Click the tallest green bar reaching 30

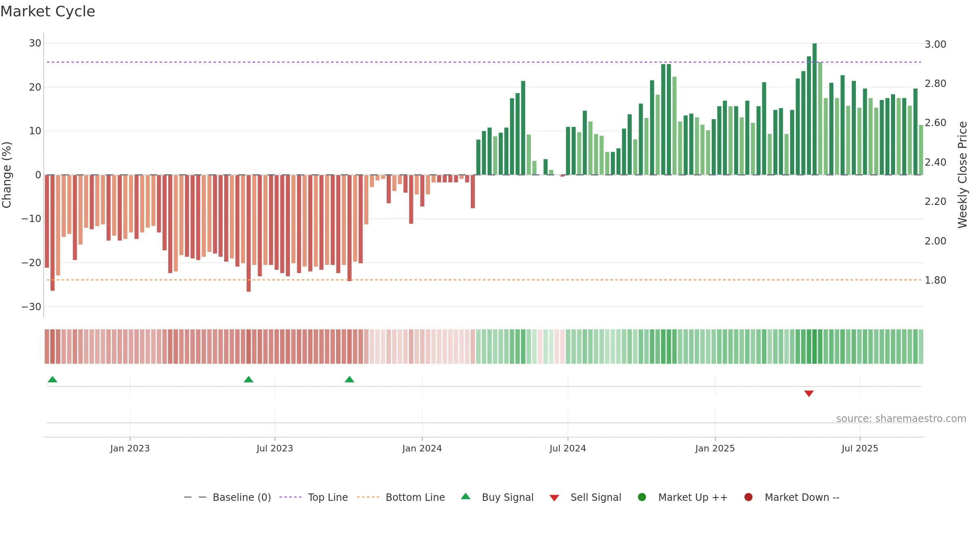(x=815, y=109)
